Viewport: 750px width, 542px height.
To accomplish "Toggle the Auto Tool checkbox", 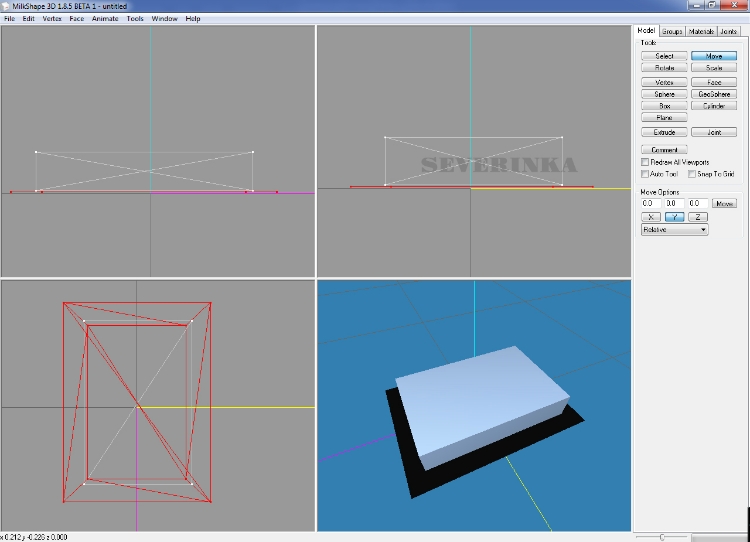I will pos(645,174).
